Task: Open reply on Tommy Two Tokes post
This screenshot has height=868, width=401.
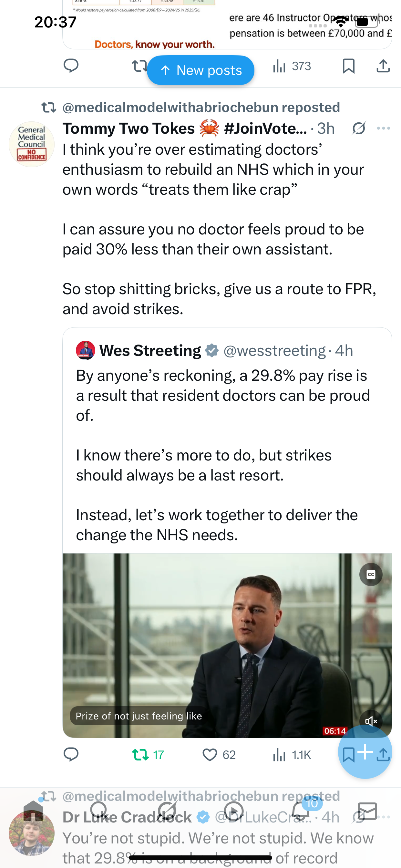Action: [x=71, y=754]
